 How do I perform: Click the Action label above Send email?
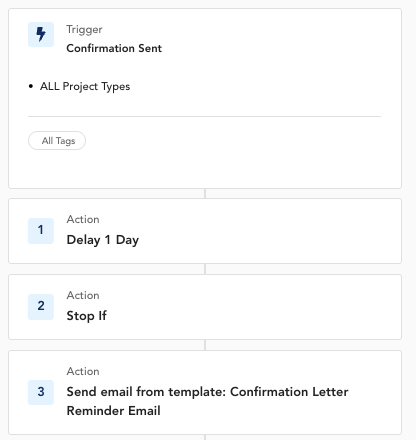[x=83, y=371]
